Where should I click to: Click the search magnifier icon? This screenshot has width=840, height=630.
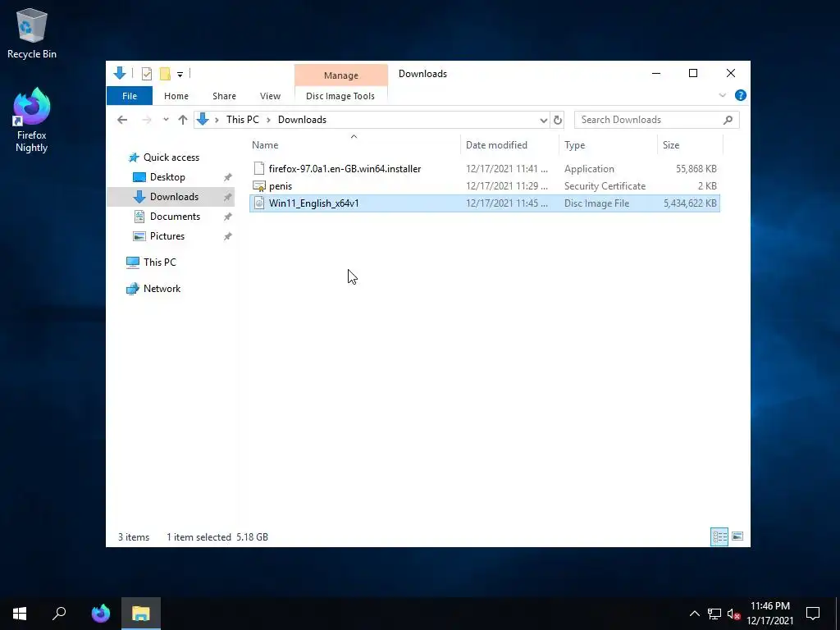(728, 120)
